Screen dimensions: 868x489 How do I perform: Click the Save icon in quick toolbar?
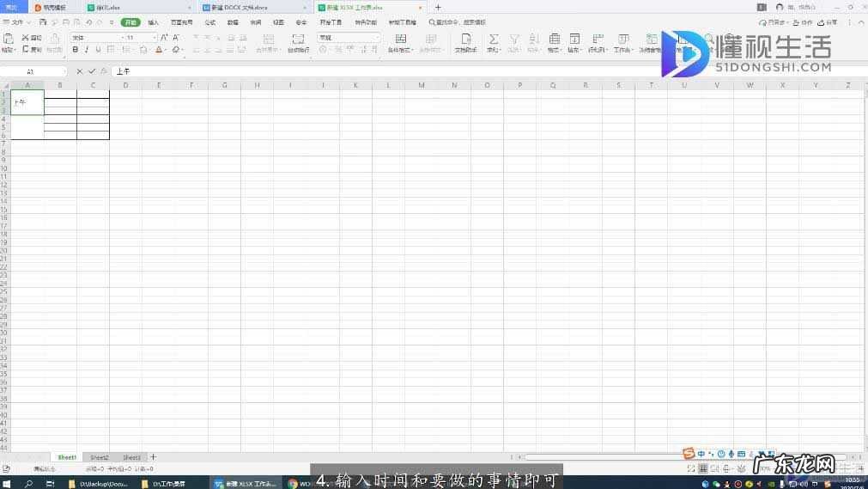43,22
